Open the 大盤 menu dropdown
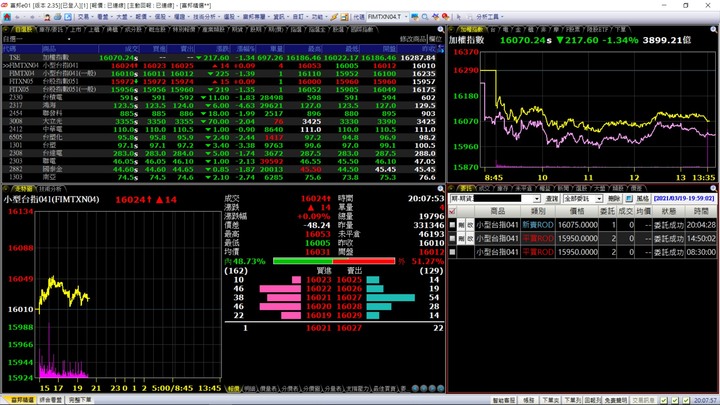This screenshot has height=405, width=720. [x=124, y=17]
